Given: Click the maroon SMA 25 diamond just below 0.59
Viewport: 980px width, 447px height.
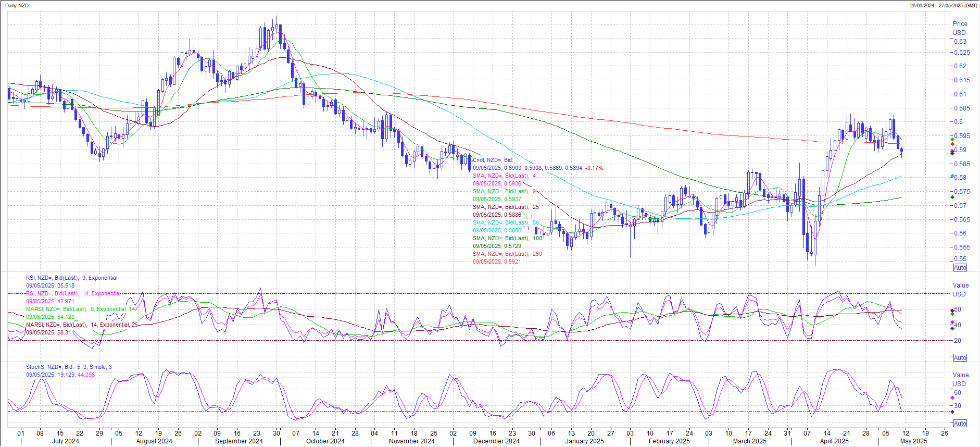Looking at the screenshot, I should click(952, 153).
